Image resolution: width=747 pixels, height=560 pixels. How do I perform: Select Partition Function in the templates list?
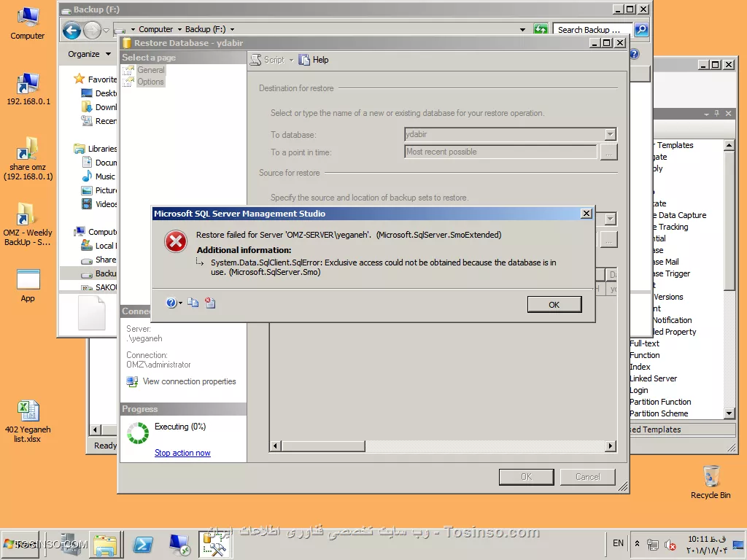660,402
